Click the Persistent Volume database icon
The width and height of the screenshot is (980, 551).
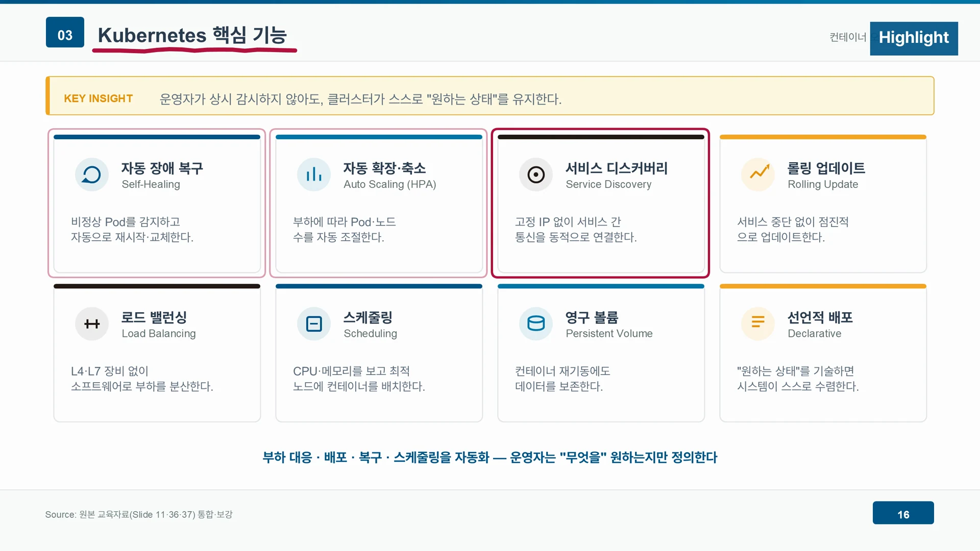click(x=536, y=324)
